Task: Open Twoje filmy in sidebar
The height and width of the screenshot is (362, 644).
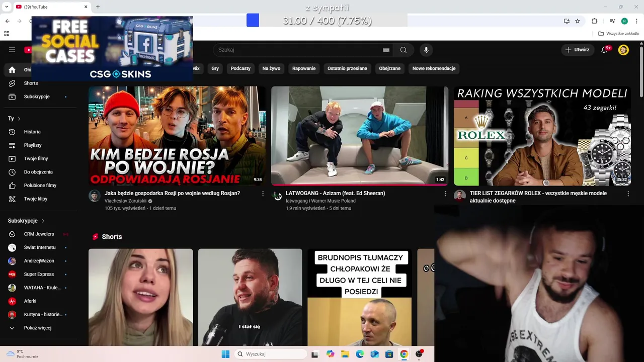Action: click(x=36, y=158)
